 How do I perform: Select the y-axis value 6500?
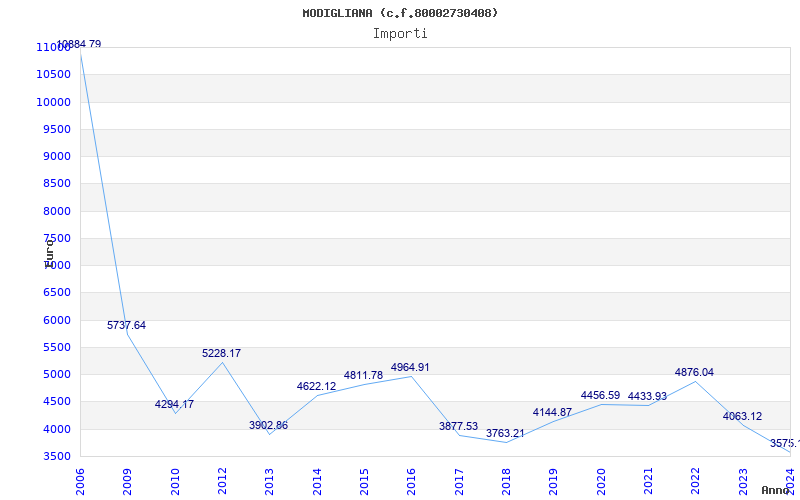click(x=56, y=293)
